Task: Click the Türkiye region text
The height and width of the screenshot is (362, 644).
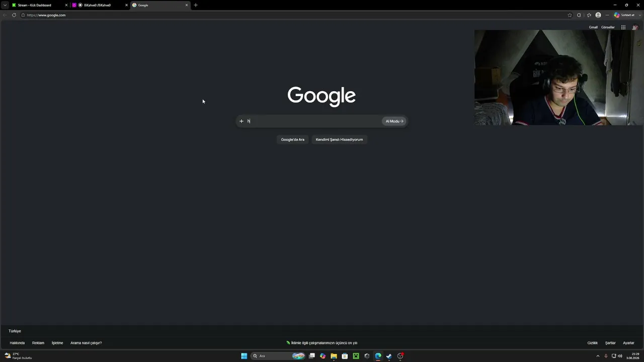Action: click(x=15, y=331)
